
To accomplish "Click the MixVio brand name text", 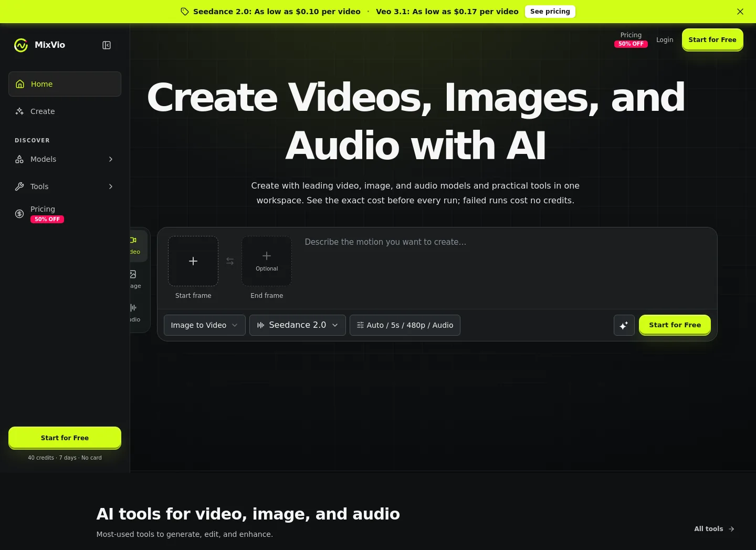I will click(x=50, y=45).
